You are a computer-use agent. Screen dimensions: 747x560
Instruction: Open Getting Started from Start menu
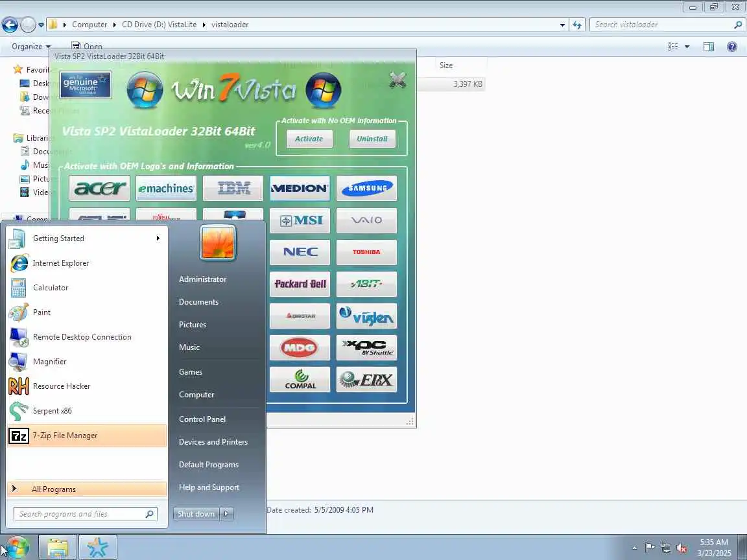click(x=87, y=238)
